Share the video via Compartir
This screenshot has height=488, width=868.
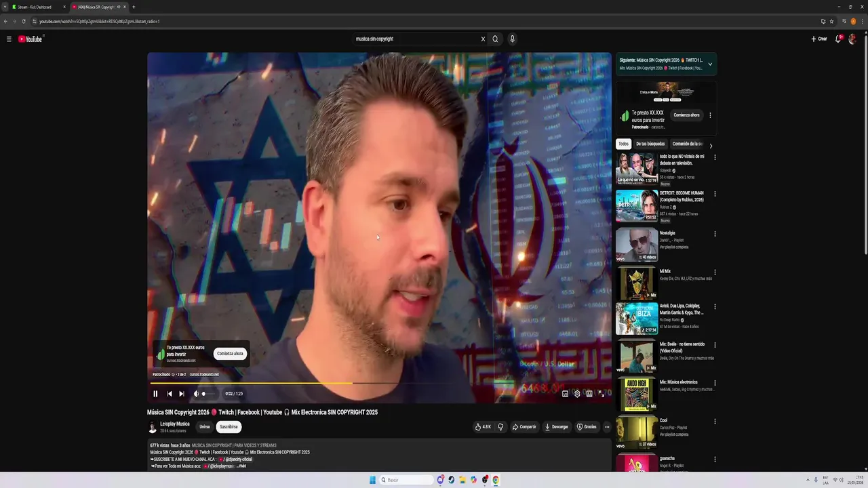click(x=524, y=427)
